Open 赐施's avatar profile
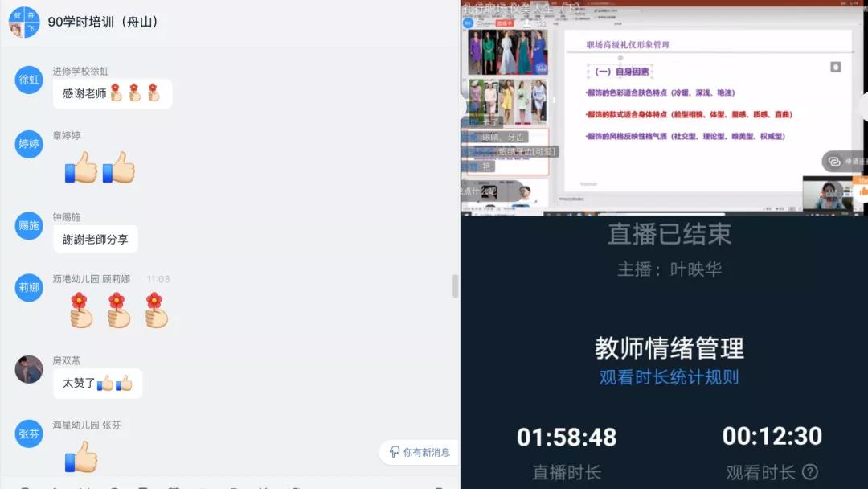 point(29,226)
